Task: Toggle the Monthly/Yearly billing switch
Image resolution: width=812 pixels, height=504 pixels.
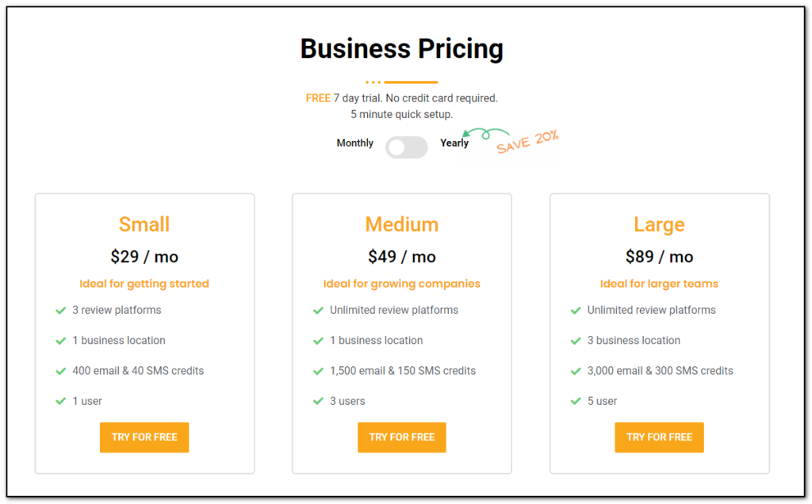Action: tap(407, 147)
